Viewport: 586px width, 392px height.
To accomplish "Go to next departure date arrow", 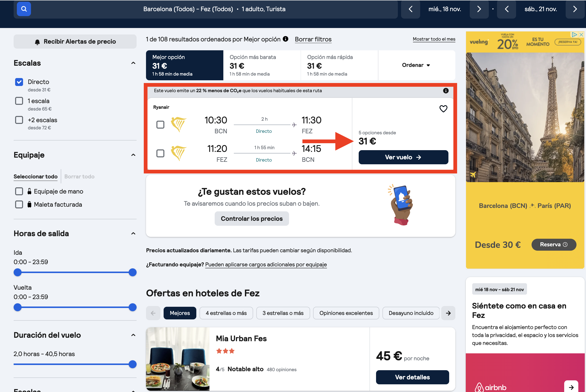I will 479,9.
